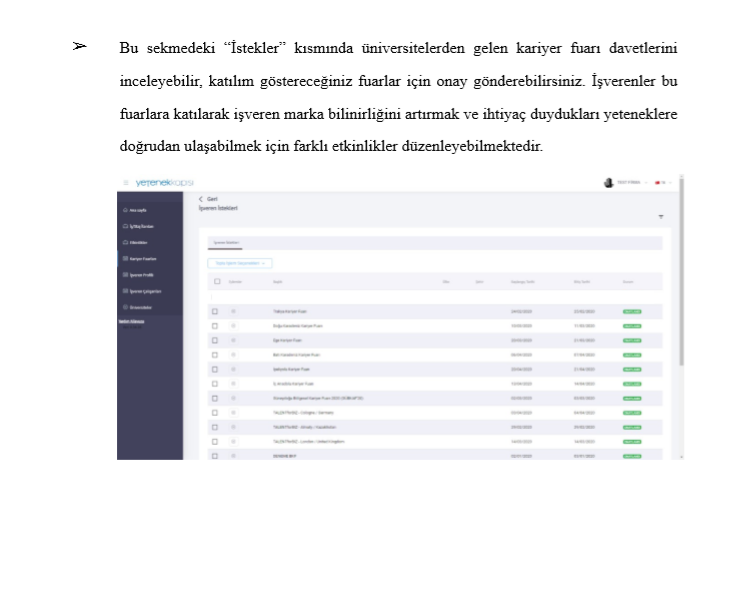This screenshot has width=739, height=607.
Task: Click the Turkish flag language icon
Action: [657, 183]
